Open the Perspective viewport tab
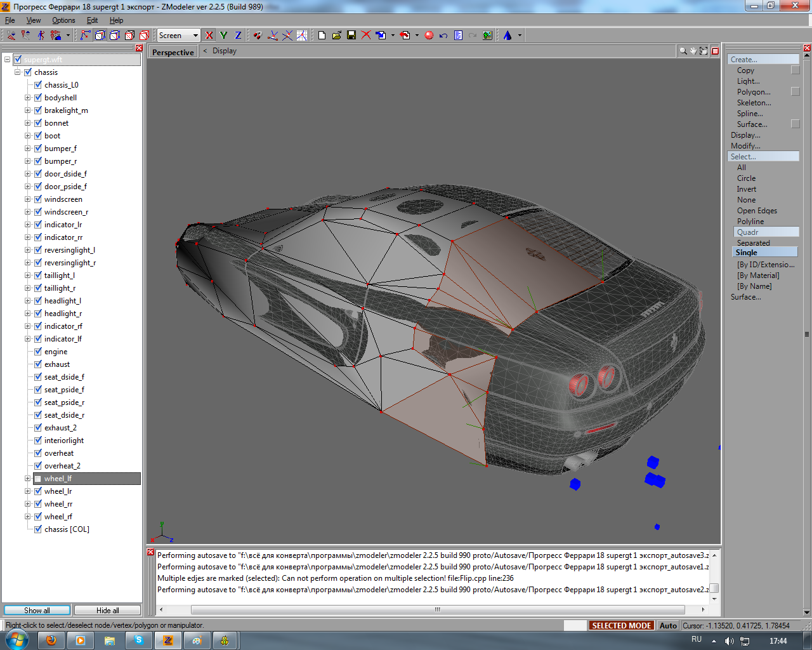Screen dimensions: 812x650 [x=173, y=52]
